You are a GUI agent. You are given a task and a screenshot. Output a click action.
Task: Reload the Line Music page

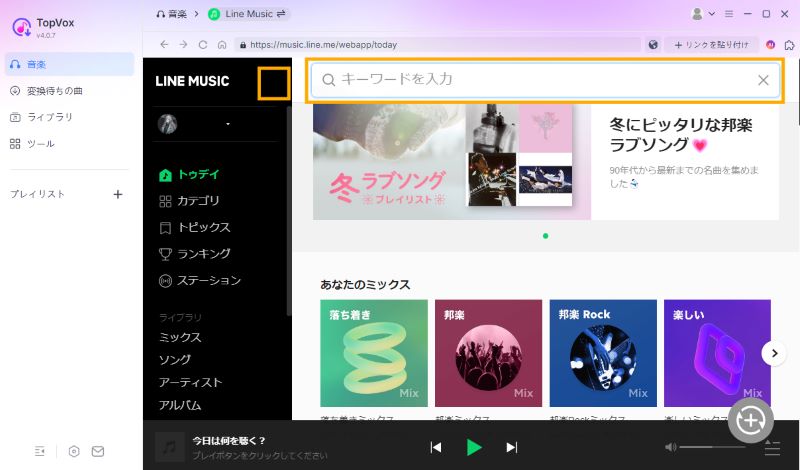[x=203, y=45]
